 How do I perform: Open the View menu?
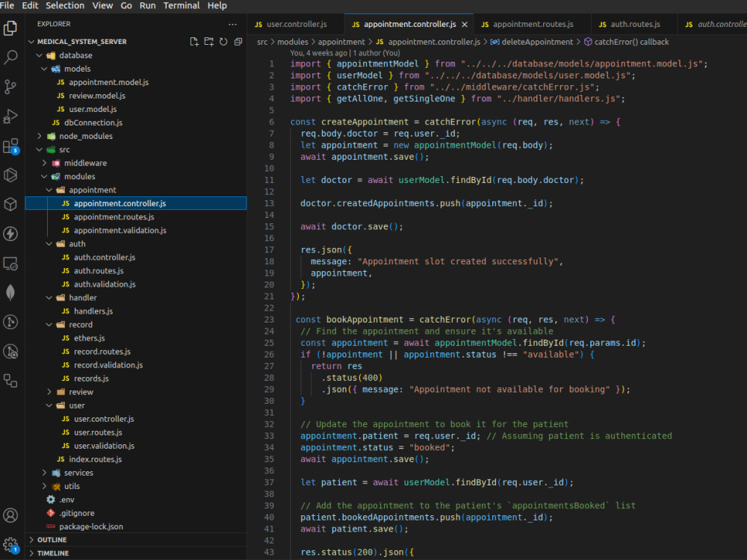[x=102, y=6]
